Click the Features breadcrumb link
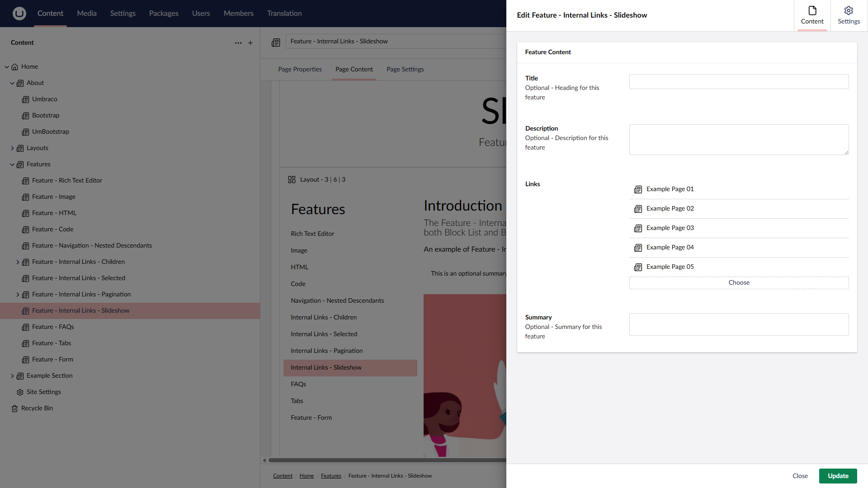The height and width of the screenshot is (488, 868). [x=331, y=476]
